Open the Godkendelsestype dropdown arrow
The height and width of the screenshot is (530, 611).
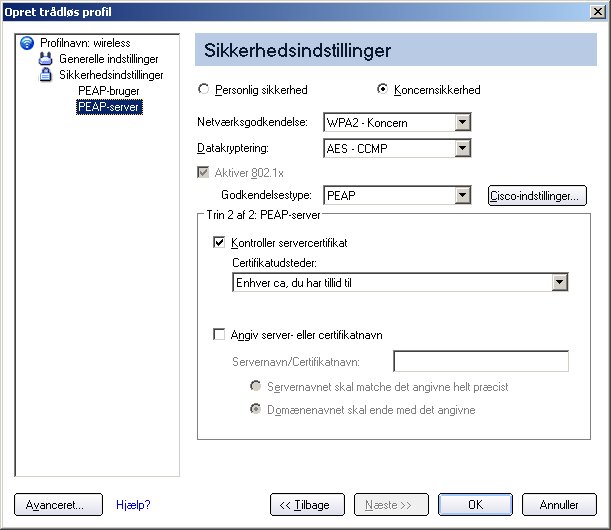pos(462,195)
